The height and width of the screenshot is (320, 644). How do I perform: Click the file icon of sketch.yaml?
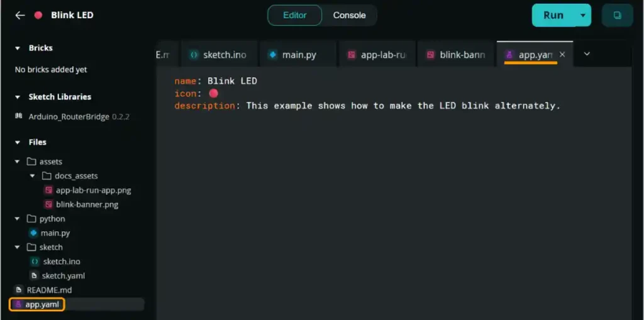pos(35,275)
